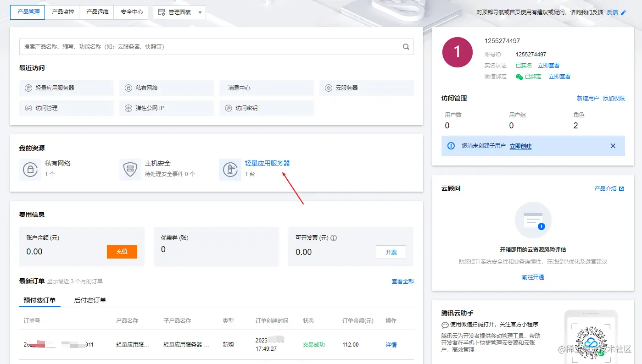Click the 访问管理 icon in 最近访问

pyautogui.click(x=28, y=108)
